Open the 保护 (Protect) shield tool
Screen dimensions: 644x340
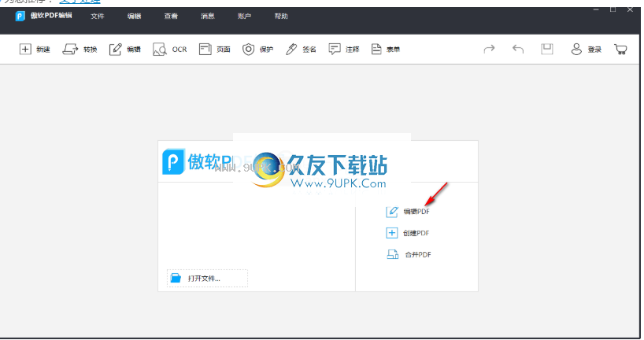click(x=257, y=50)
